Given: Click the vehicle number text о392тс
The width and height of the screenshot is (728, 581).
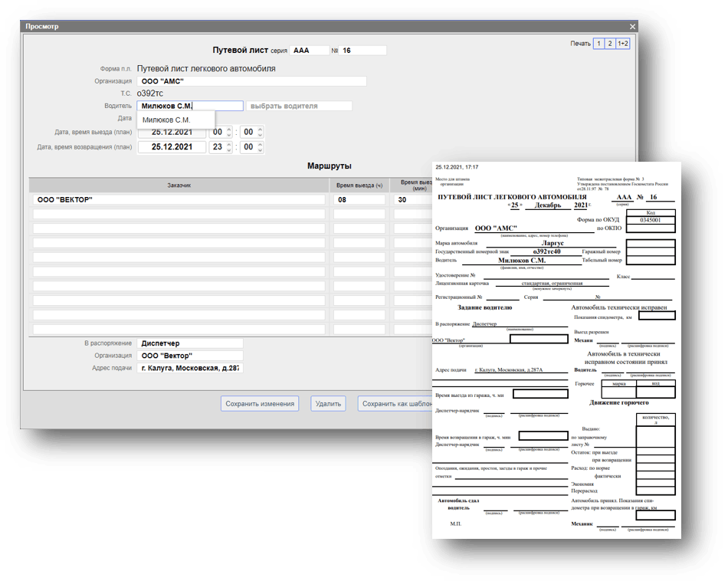Looking at the screenshot, I should pos(150,94).
